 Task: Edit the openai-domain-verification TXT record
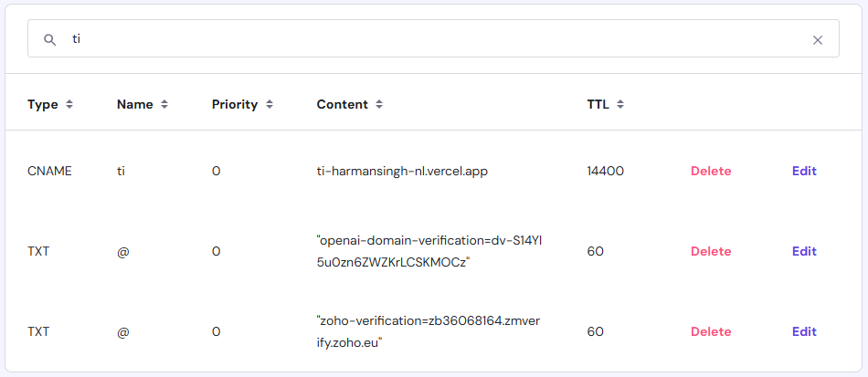(804, 251)
